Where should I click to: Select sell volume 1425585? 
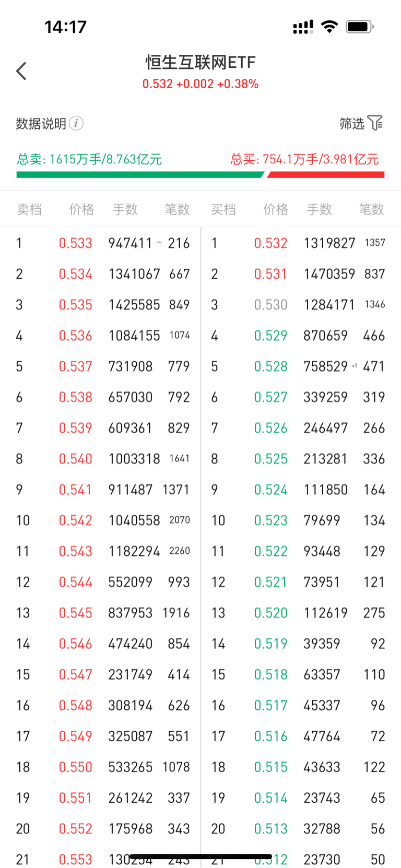coord(134,305)
